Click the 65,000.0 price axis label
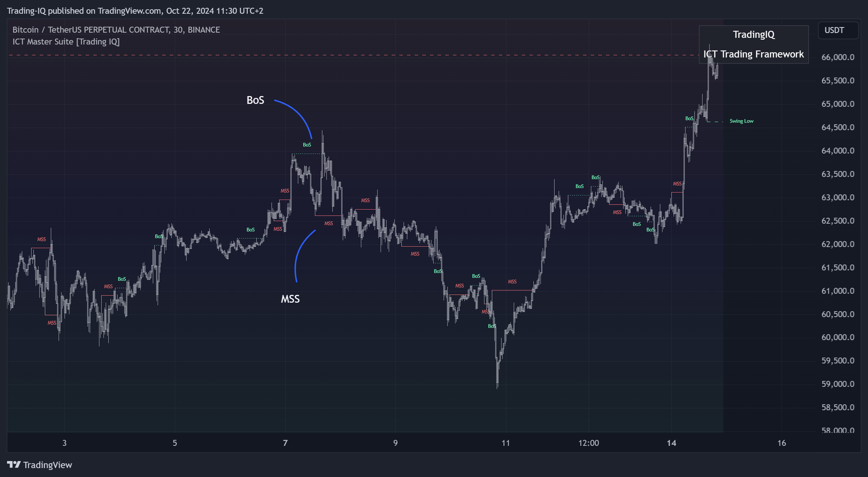The image size is (868, 477). (x=838, y=104)
